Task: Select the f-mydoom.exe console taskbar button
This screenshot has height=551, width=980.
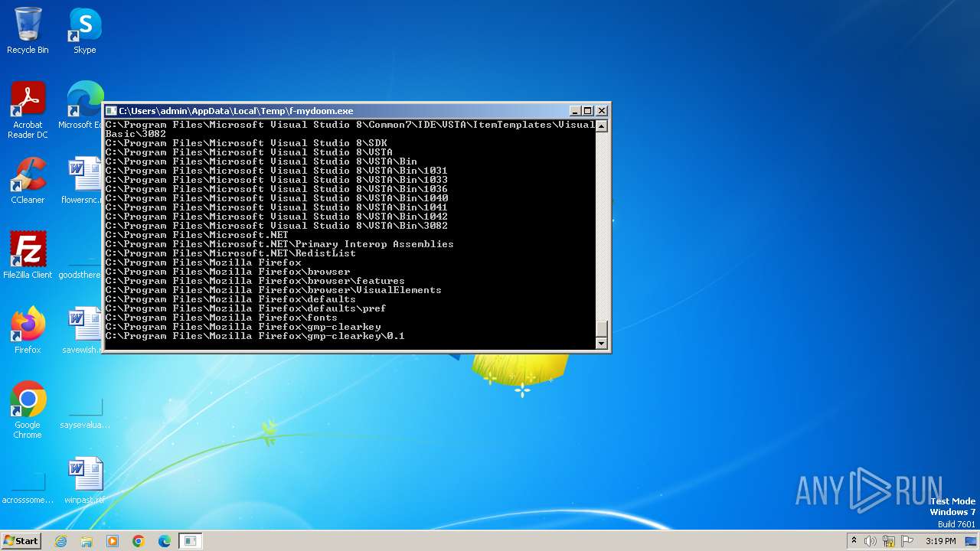Action: pos(191,541)
